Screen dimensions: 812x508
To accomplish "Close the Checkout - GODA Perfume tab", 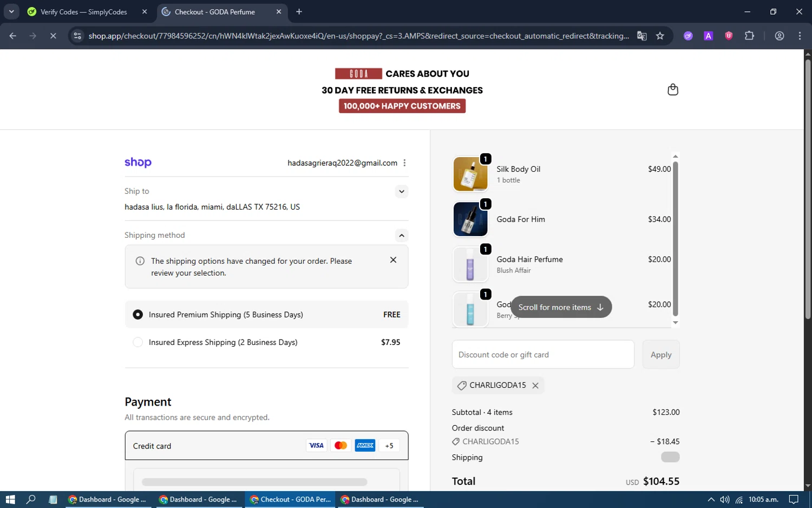I will point(279,11).
